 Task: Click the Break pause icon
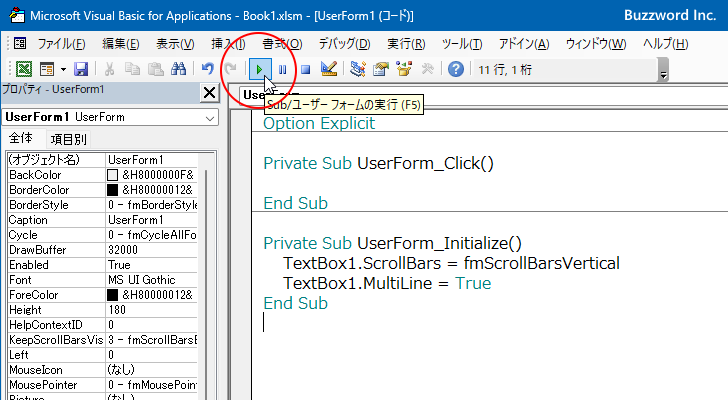coord(282,70)
